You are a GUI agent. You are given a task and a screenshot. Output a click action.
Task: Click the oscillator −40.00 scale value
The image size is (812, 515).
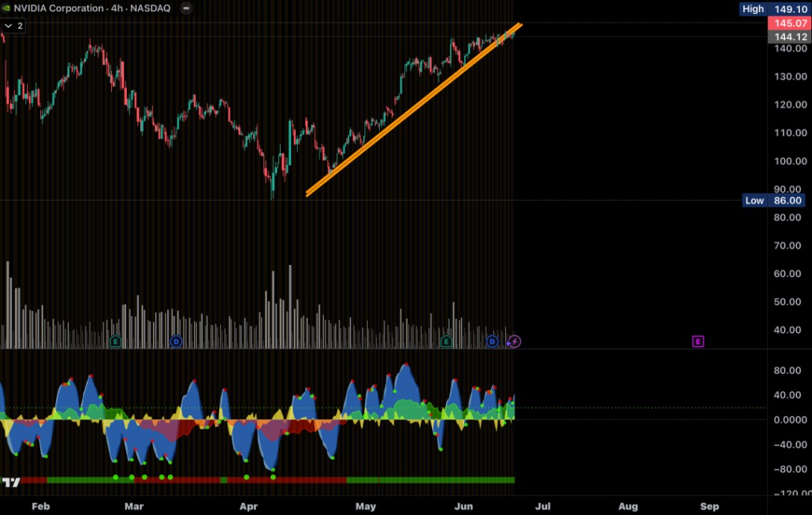coord(790,445)
